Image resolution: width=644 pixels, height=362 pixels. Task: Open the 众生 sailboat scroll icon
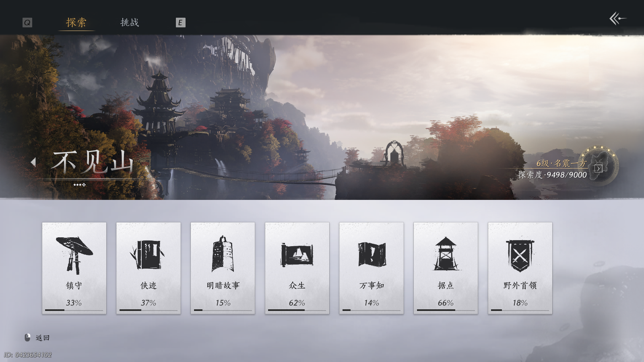pyautogui.click(x=297, y=253)
